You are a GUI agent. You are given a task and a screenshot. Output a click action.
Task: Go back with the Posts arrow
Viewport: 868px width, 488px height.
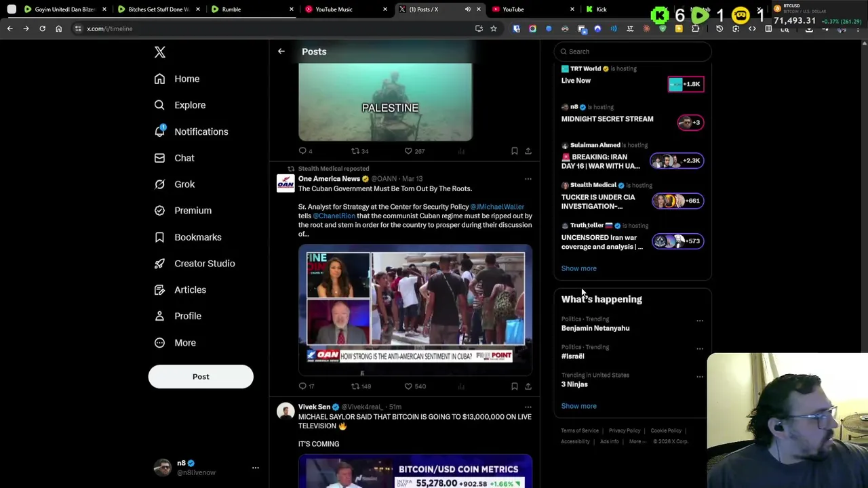[281, 52]
